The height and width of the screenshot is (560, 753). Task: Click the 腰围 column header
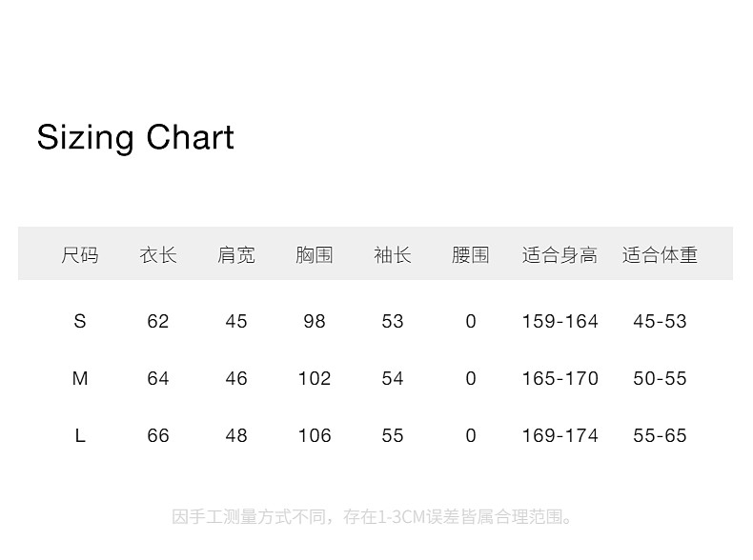[x=471, y=255]
